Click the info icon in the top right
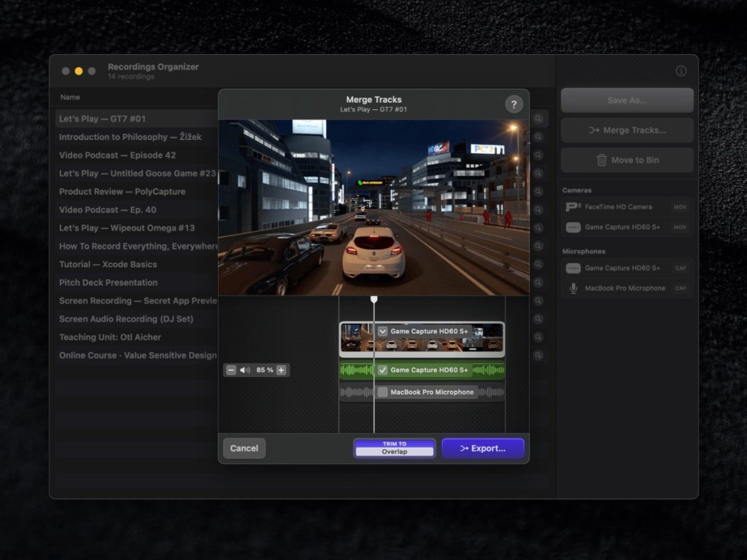 pyautogui.click(x=681, y=71)
